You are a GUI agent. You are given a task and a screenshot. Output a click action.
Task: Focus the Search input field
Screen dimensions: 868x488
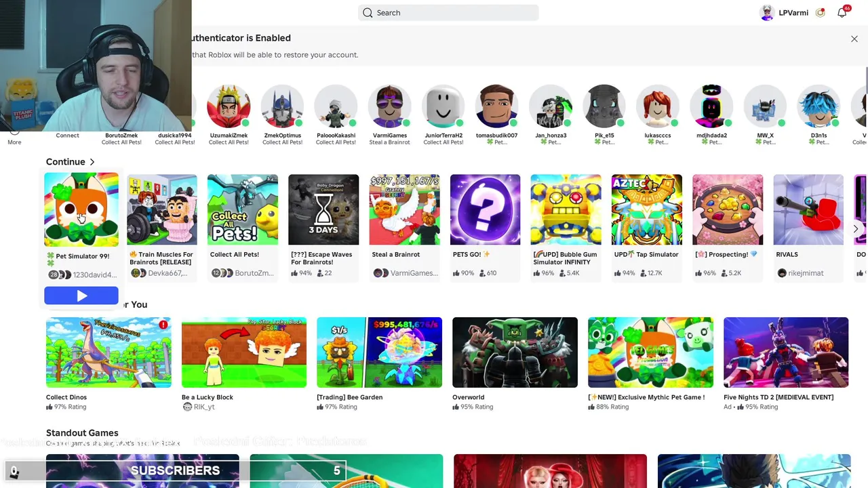point(448,12)
